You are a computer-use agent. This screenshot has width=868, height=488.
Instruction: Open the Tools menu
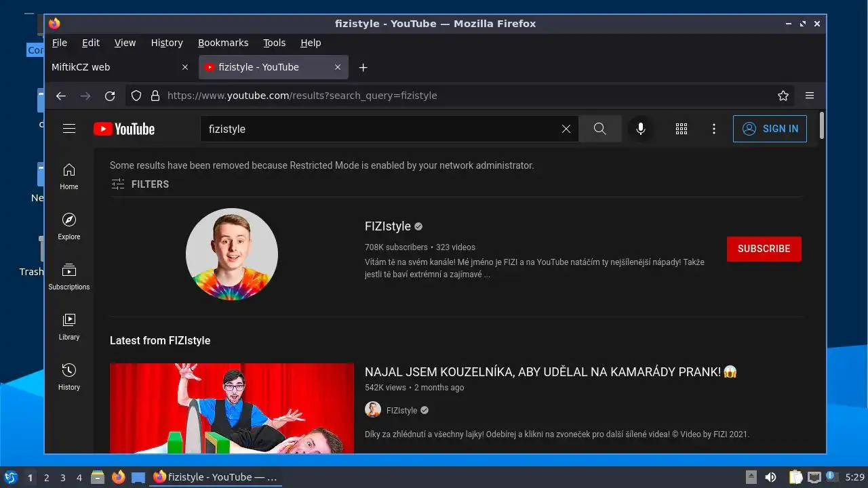coord(274,43)
